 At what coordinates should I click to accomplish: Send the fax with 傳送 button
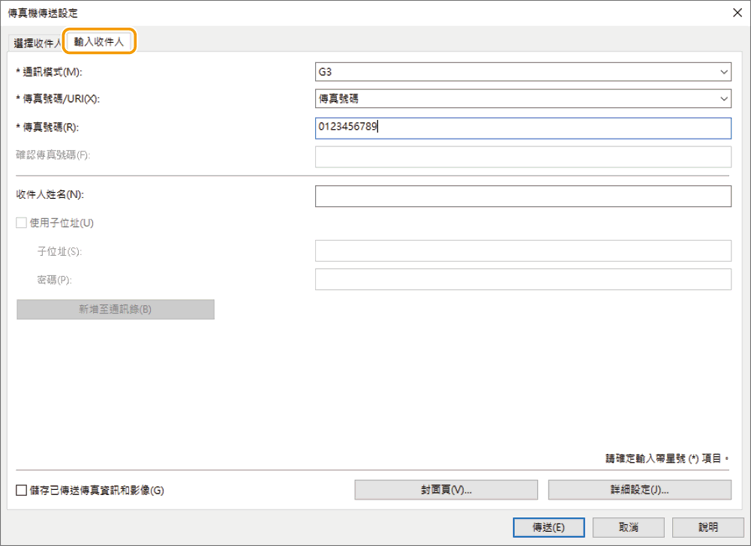click(548, 527)
